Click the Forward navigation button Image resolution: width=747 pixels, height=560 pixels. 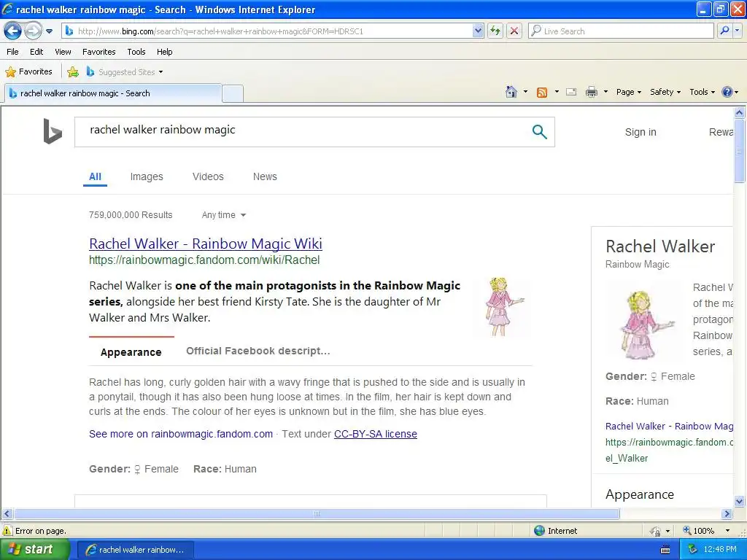click(x=33, y=31)
